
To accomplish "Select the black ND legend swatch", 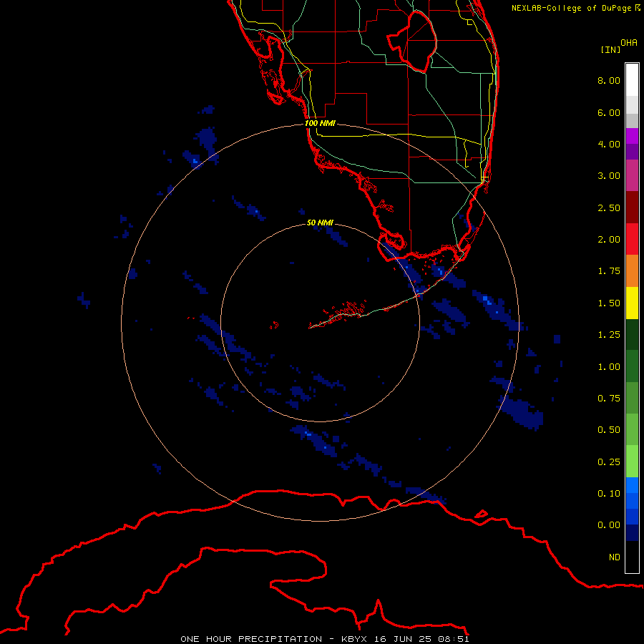I will click(x=632, y=557).
